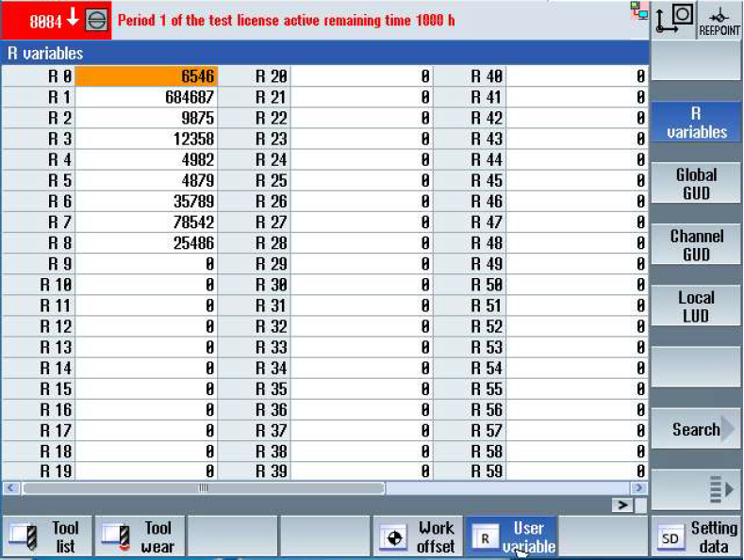Open the Setting data softkey
Viewport: 744px width, 560px height.
pyautogui.click(x=697, y=536)
